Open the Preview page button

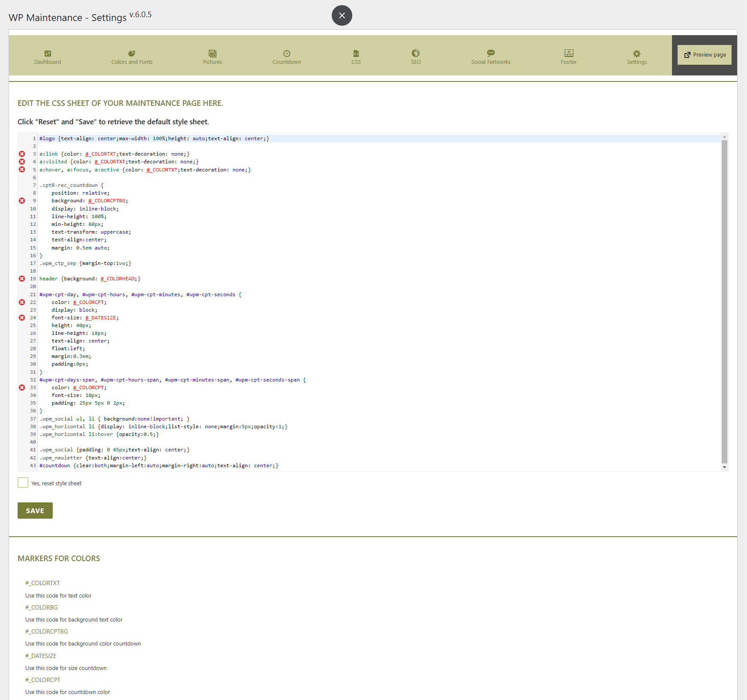[705, 55]
